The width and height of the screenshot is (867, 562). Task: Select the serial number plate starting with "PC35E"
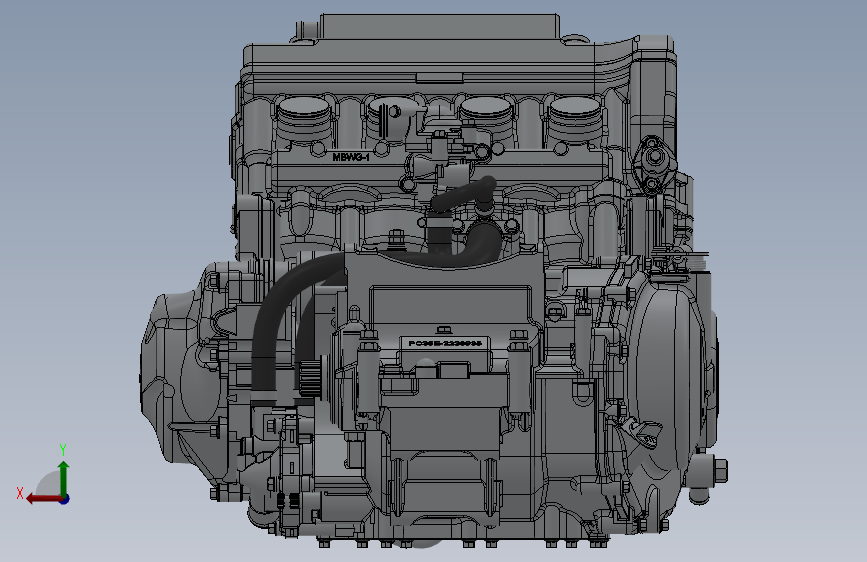445,344
